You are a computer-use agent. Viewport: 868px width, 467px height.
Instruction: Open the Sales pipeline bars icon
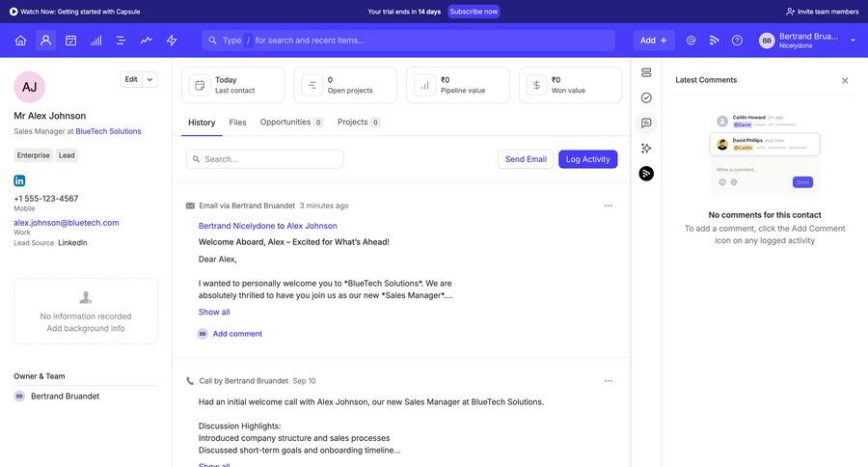click(95, 41)
